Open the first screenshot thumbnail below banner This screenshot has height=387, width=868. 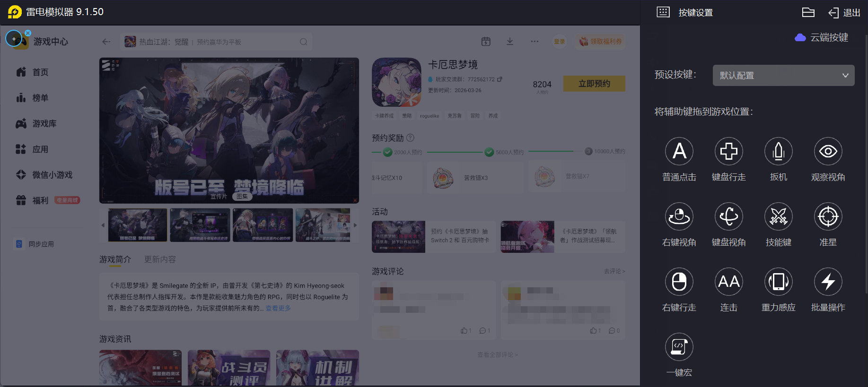138,225
